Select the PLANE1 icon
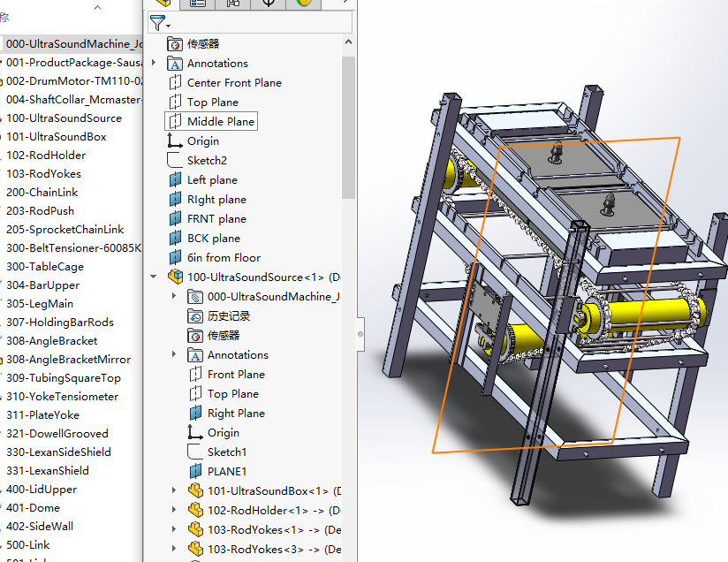 pyautogui.click(x=195, y=472)
